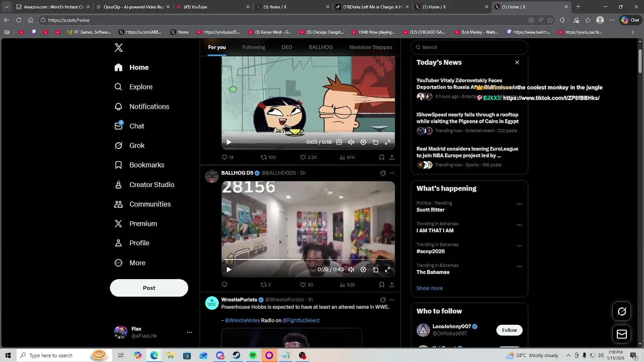644x362 pixels.
Task: Open Grok in the sidebar
Action: pyautogui.click(x=129, y=145)
